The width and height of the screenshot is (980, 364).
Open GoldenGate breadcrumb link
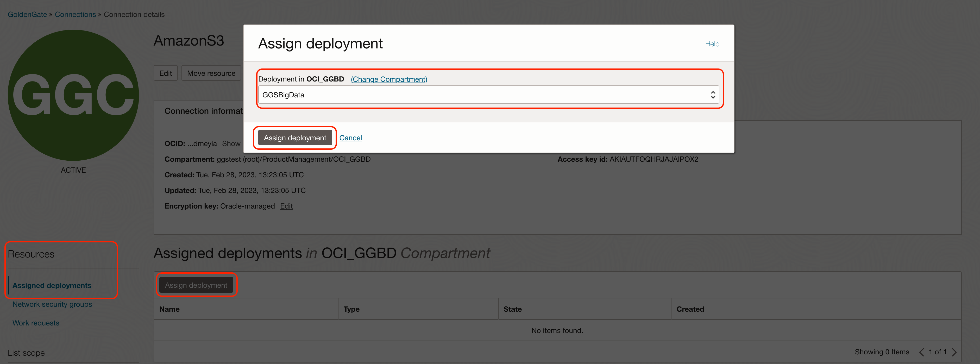[27, 15]
